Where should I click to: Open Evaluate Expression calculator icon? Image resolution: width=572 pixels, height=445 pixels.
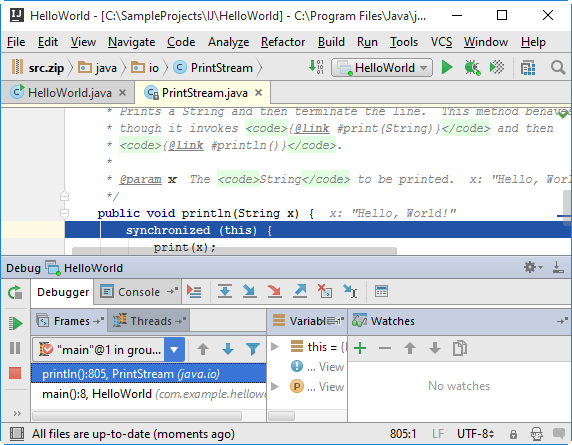pyautogui.click(x=381, y=291)
